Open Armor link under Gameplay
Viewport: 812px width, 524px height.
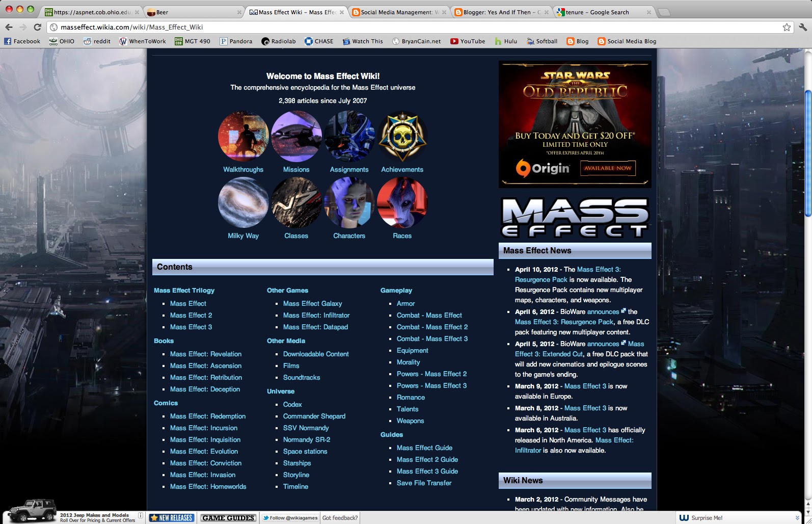pyautogui.click(x=405, y=303)
